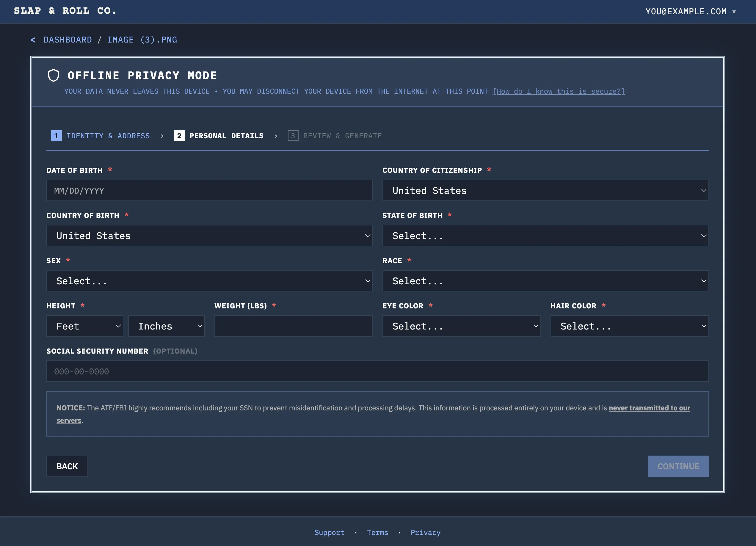Open the Sex dropdown

(x=209, y=281)
